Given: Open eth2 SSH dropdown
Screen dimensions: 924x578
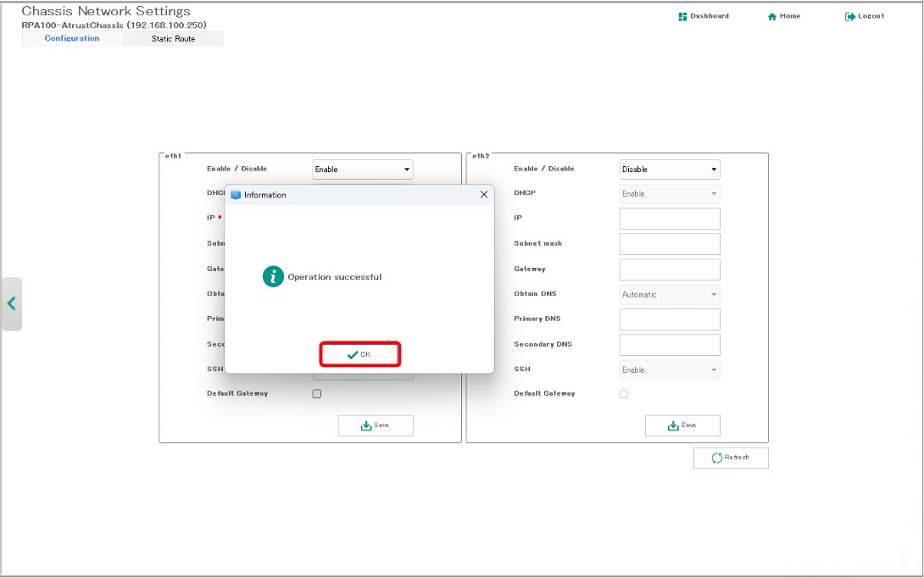Looking at the screenshot, I should 670,370.
